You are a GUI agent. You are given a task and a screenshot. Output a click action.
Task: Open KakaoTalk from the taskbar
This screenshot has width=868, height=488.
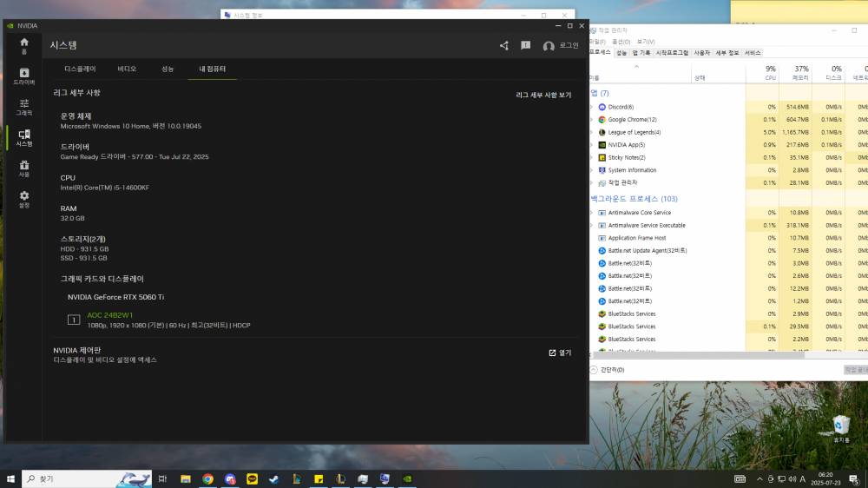tap(252, 479)
